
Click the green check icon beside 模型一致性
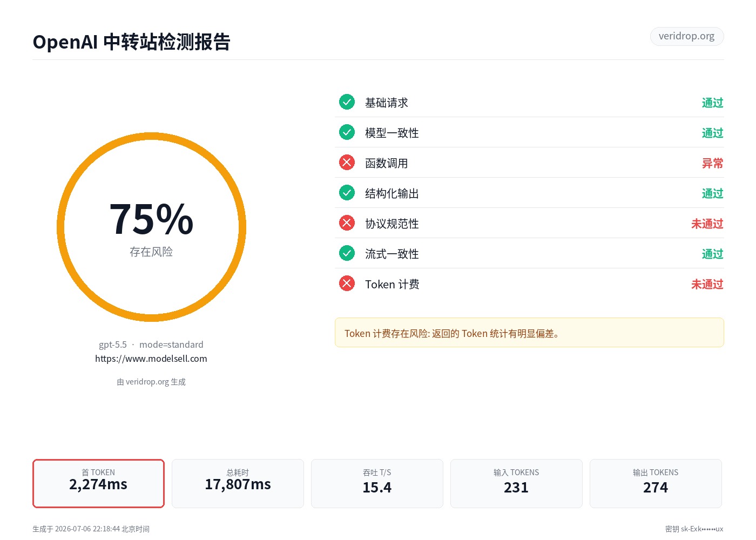347,132
